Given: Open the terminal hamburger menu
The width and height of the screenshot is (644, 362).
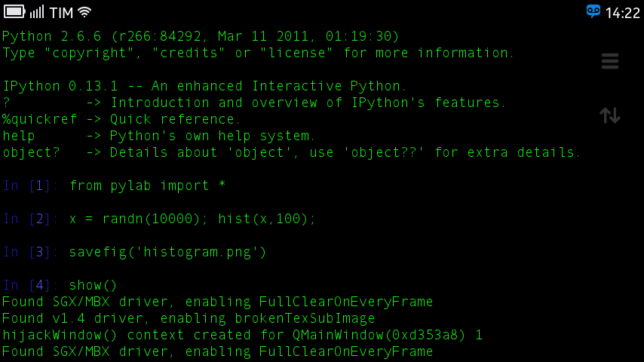Looking at the screenshot, I should click(x=610, y=62).
